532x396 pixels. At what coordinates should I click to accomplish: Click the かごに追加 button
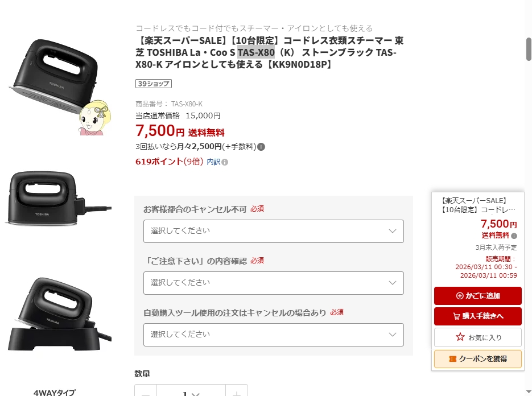coord(478,296)
